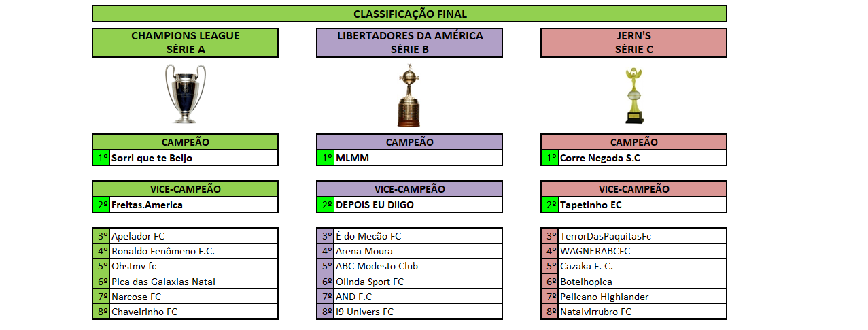The height and width of the screenshot is (330, 868).
Task: Select the Freitas.America runner-up cell
Action: (x=194, y=204)
